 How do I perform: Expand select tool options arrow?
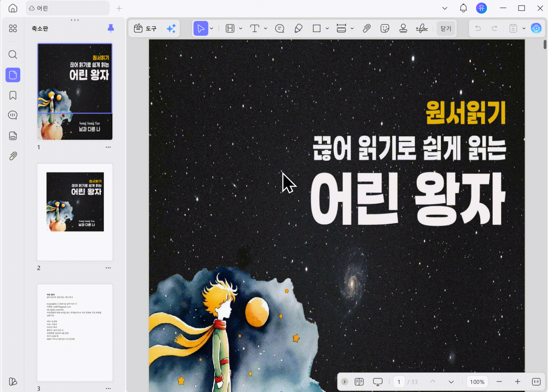212,28
